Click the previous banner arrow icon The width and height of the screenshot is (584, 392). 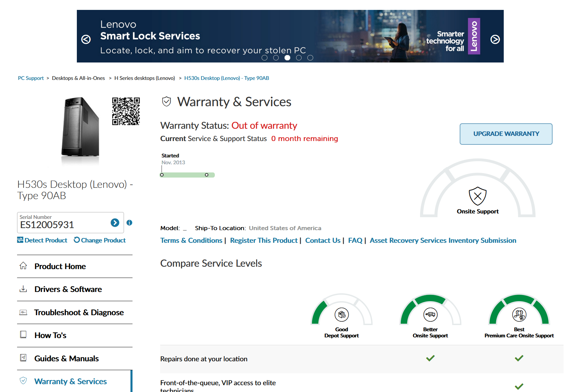(x=86, y=39)
